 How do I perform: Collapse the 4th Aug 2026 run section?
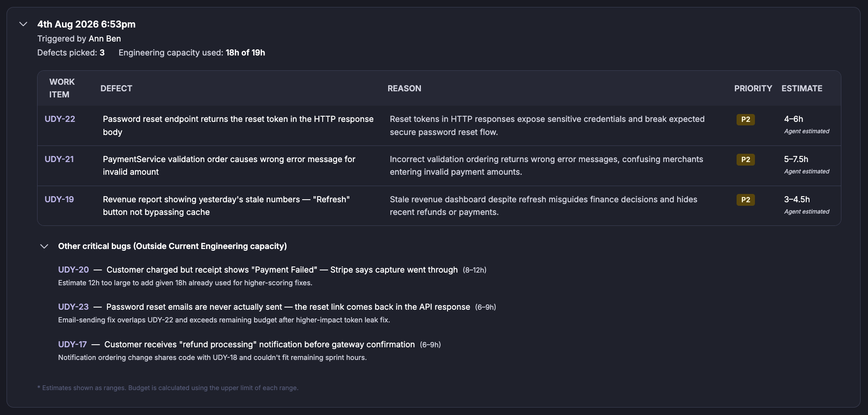[24, 24]
